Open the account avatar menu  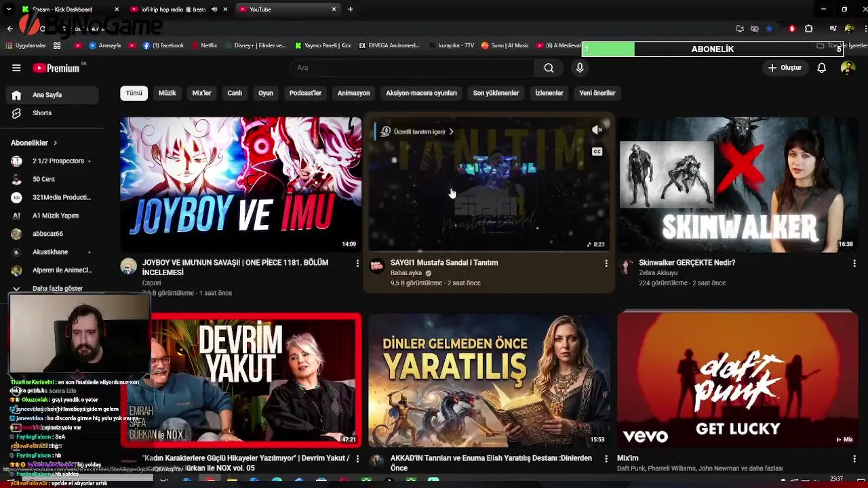pyautogui.click(x=848, y=68)
